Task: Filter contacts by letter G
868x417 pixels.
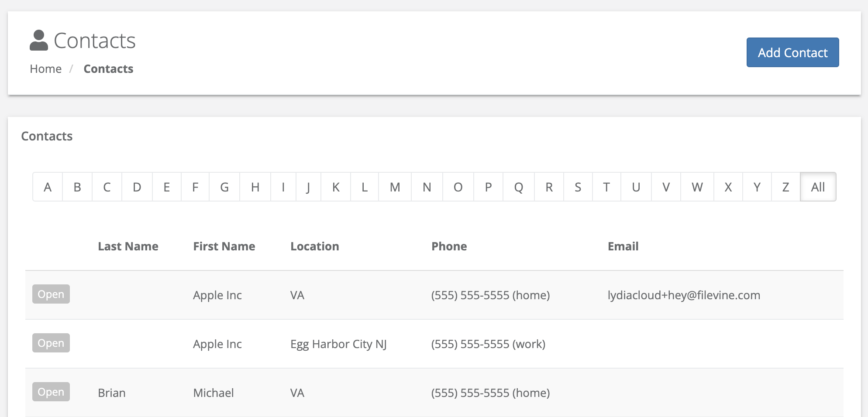Action: tap(224, 187)
